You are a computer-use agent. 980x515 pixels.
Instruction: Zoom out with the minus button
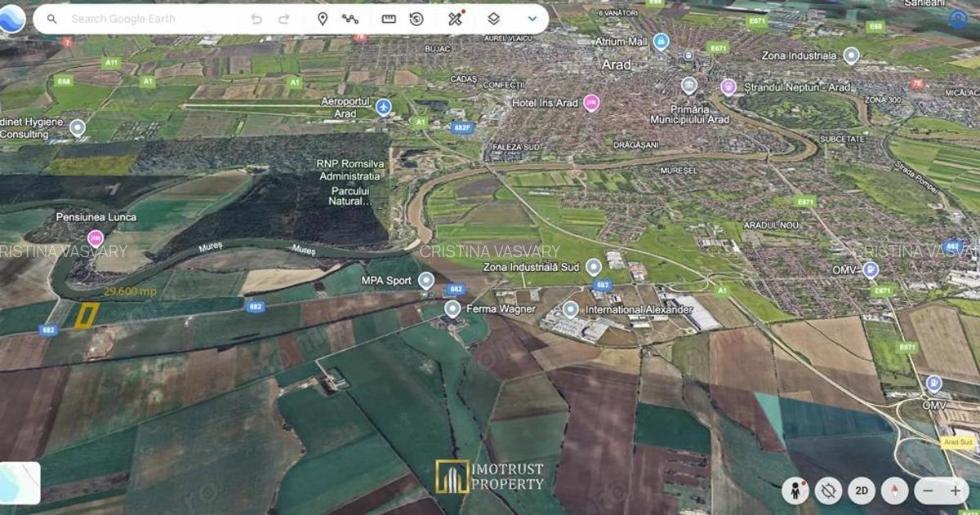click(928, 491)
